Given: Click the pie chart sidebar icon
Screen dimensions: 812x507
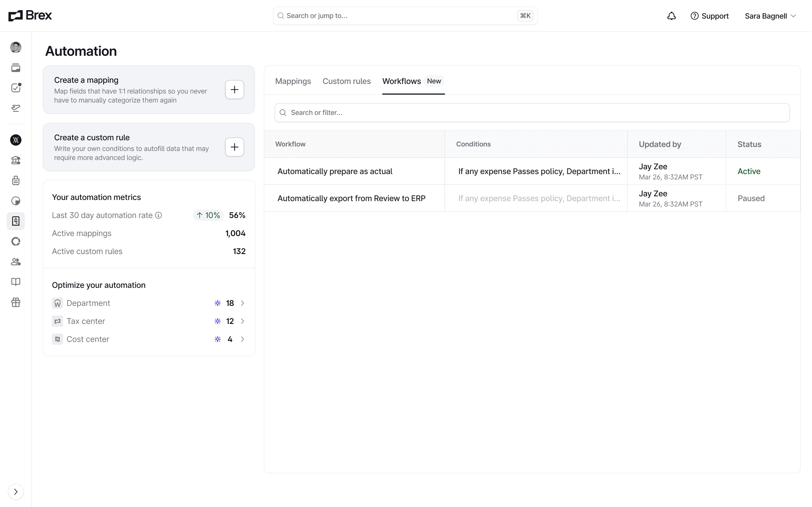Looking at the screenshot, I should point(16,201).
